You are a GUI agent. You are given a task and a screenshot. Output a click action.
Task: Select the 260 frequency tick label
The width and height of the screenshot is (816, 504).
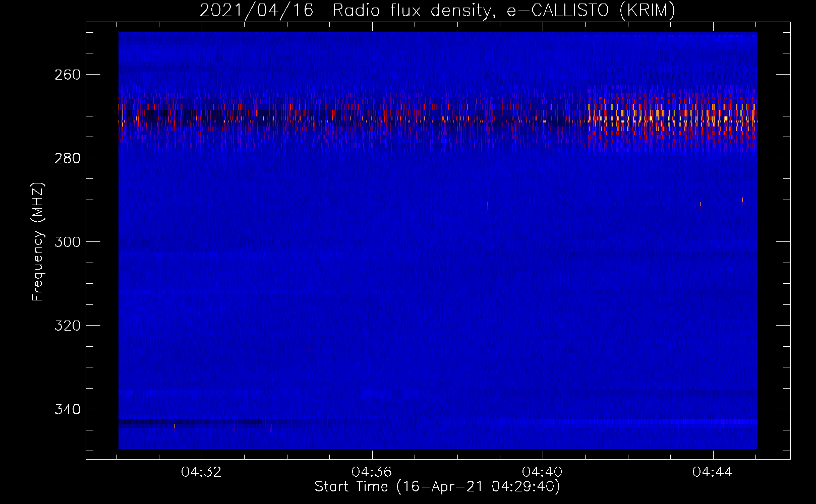pos(67,75)
